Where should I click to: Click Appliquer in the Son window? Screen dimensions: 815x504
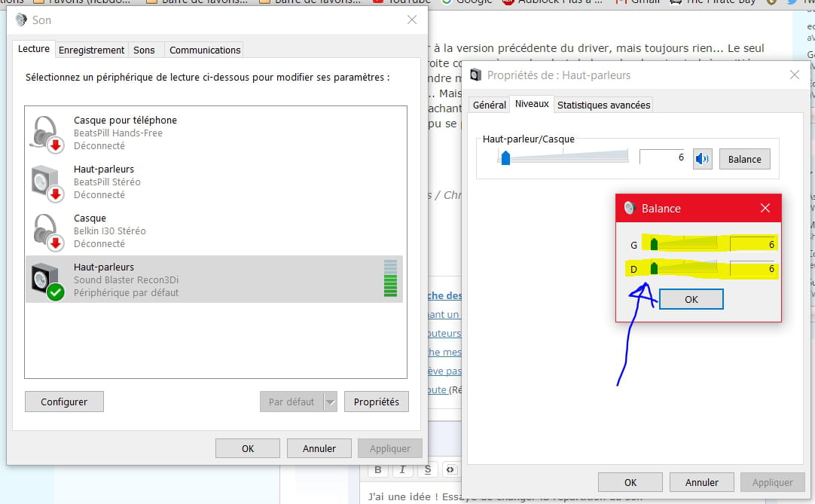tap(390, 448)
